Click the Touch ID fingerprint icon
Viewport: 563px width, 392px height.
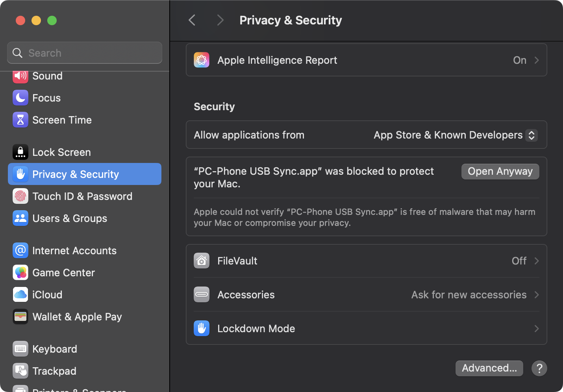pyautogui.click(x=20, y=196)
